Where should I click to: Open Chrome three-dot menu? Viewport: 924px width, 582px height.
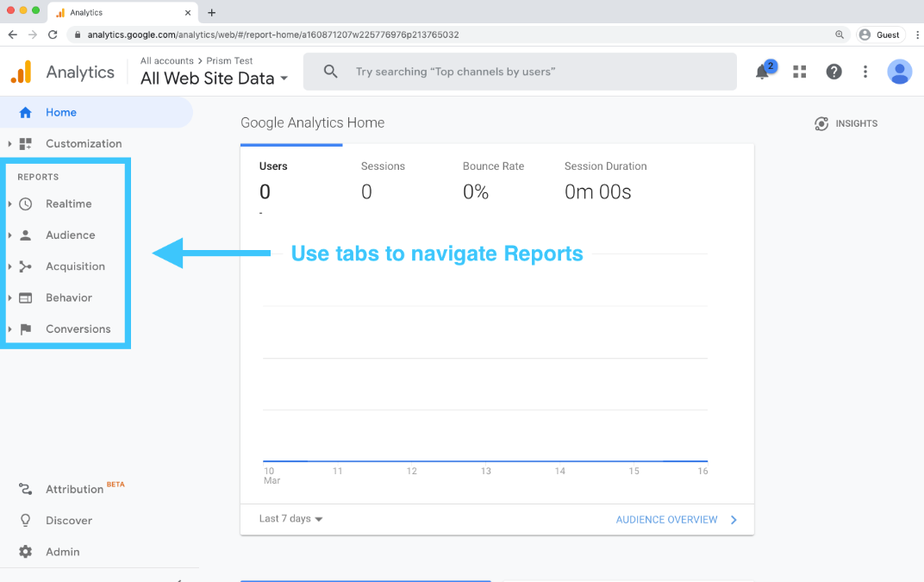tap(917, 34)
